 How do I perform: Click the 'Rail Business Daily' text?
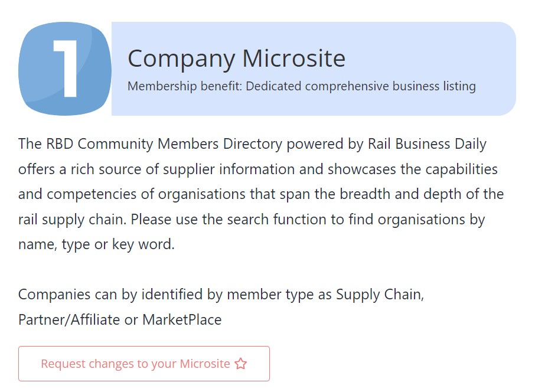click(x=427, y=144)
